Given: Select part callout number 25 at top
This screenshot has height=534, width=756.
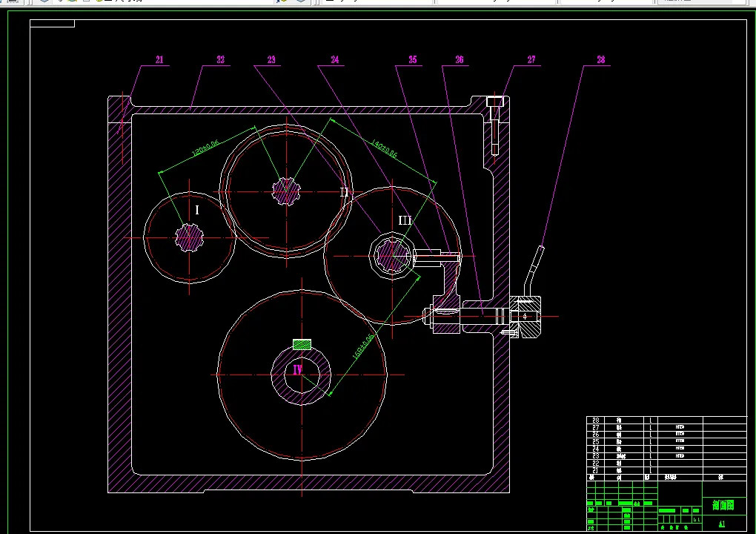Looking at the screenshot, I should pos(413,60).
